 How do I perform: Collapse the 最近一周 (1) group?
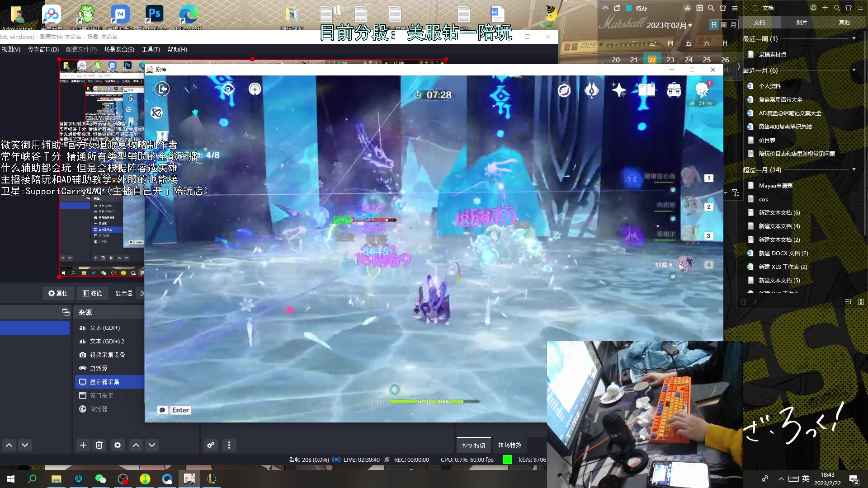pyautogui.click(x=854, y=39)
